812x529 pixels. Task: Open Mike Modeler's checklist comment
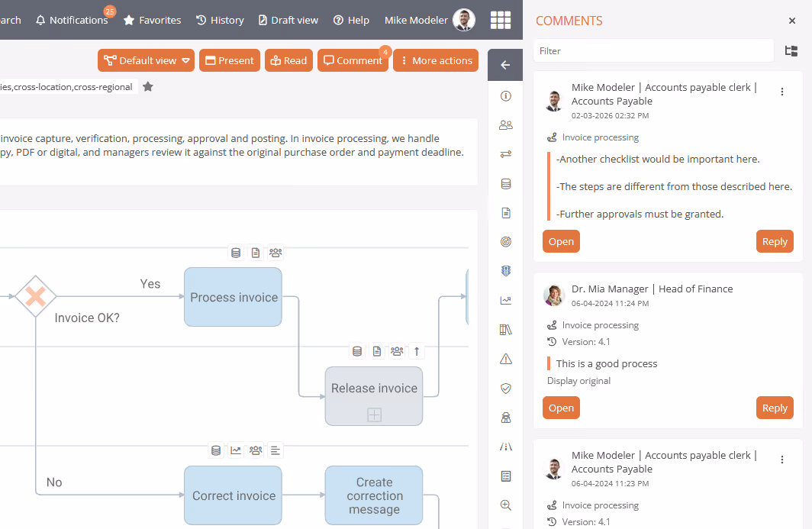click(x=561, y=241)
